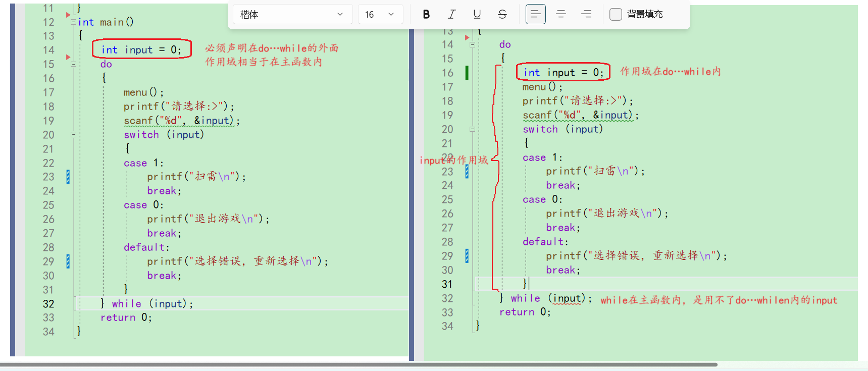This screenshot has height=371, width=868.
Task: Click 'menu();' call in left pane
Action: pyautogui.click(x=143, y=92)
